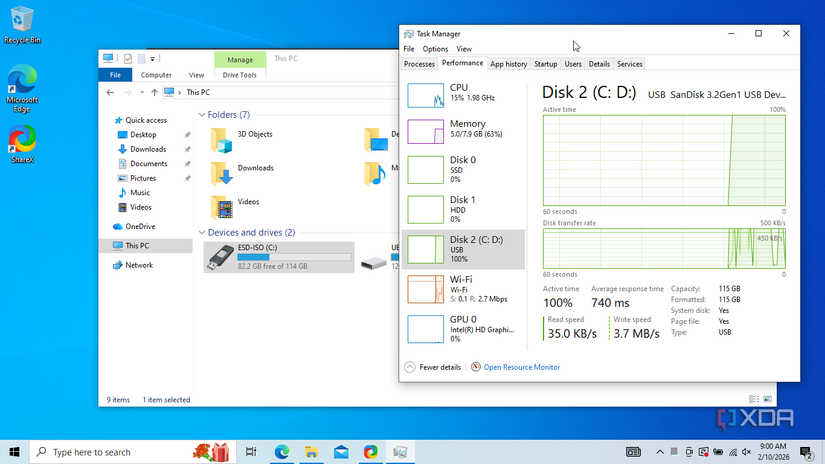Select Network in navigation pane
This screenshot has height=464, width=825.
point(139,265)
